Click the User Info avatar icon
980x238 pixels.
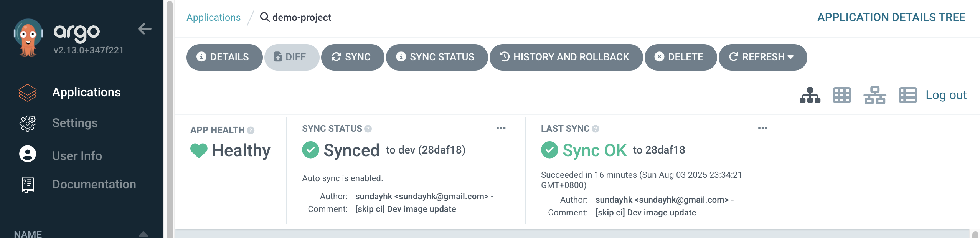28,154
